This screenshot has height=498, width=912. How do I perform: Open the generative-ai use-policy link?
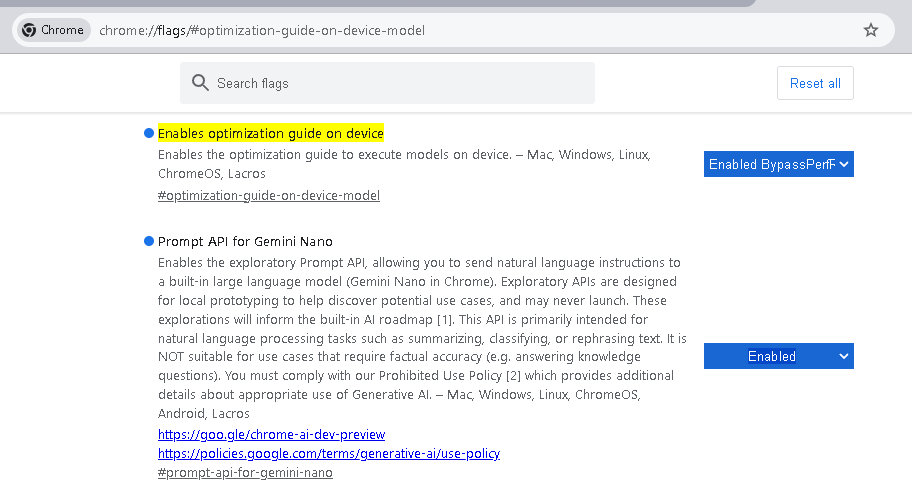[329, 453]
